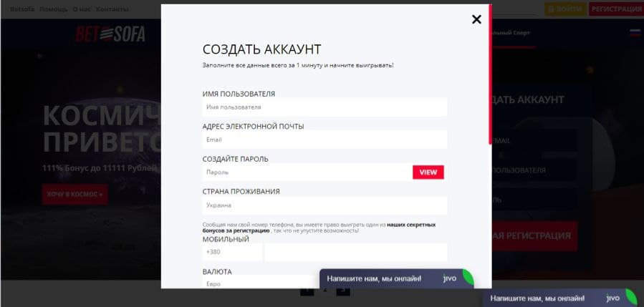
Task: Expand the +380 phone code selector
Action: 232,252
